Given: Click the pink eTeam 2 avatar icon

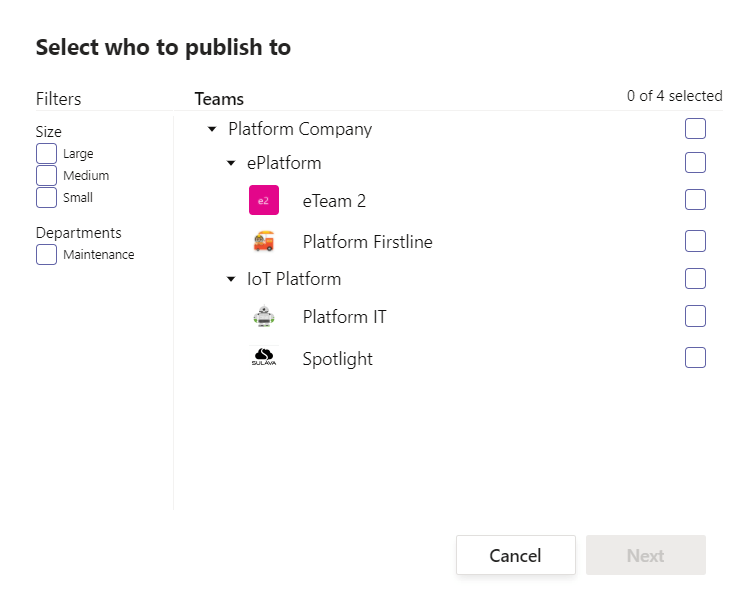Looking at the screenshot, I should pos(263,200).
